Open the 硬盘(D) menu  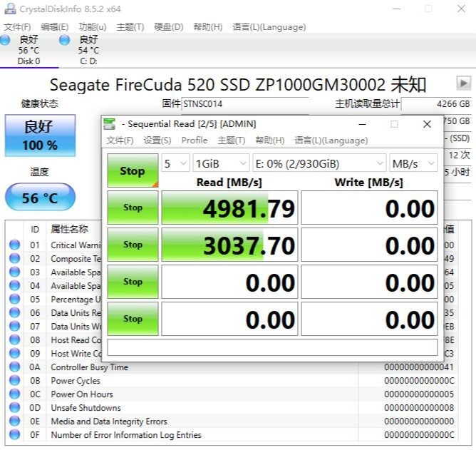tap(168, 27)
